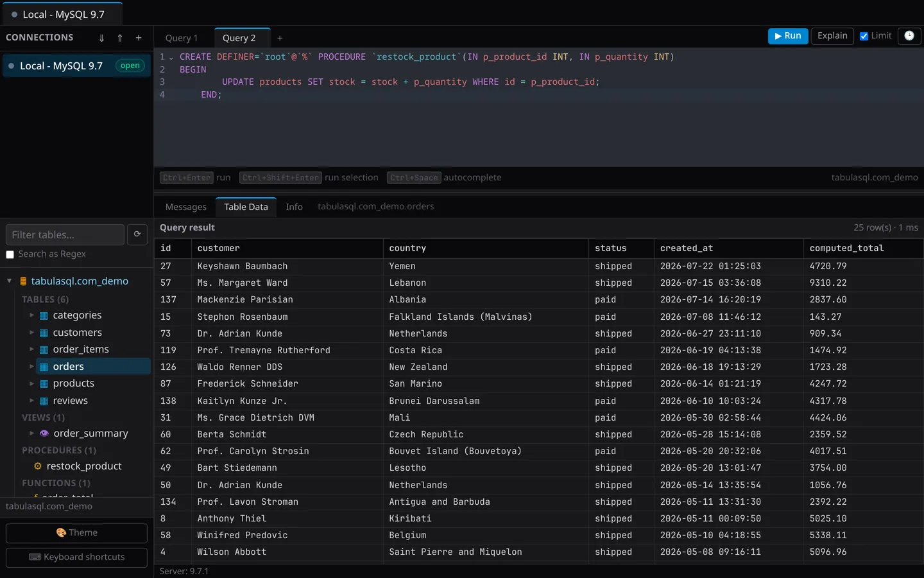The image size is (924, 578).
Task: Click the PROCEDURES (1) section label
Action: click(x=59, y=450)
